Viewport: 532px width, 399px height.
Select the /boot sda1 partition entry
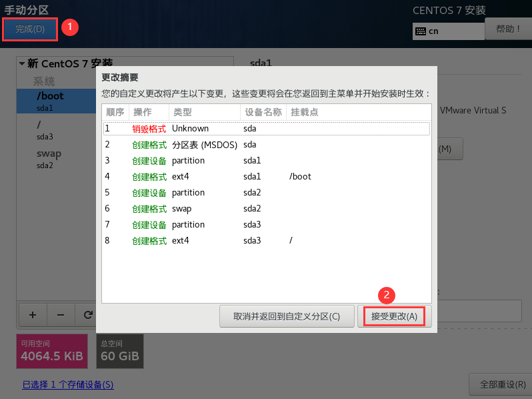56,101
